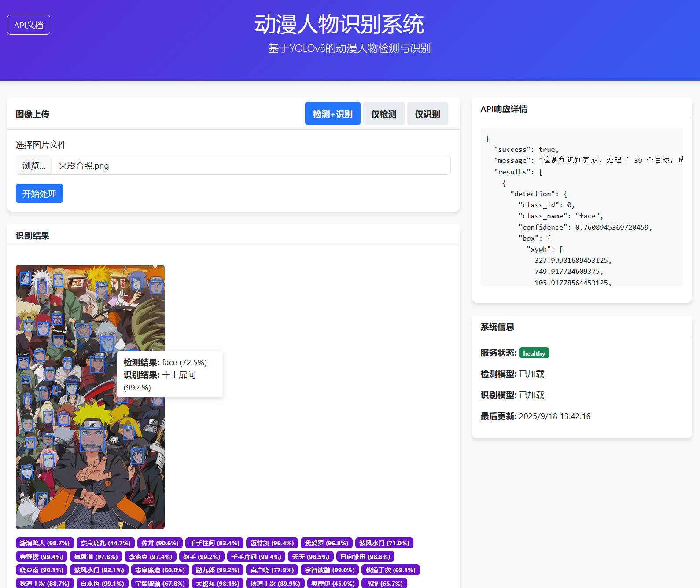700x588 pixels.
Task: Click the 李洛克 (97.4%) tag
Action: (151, 557)
